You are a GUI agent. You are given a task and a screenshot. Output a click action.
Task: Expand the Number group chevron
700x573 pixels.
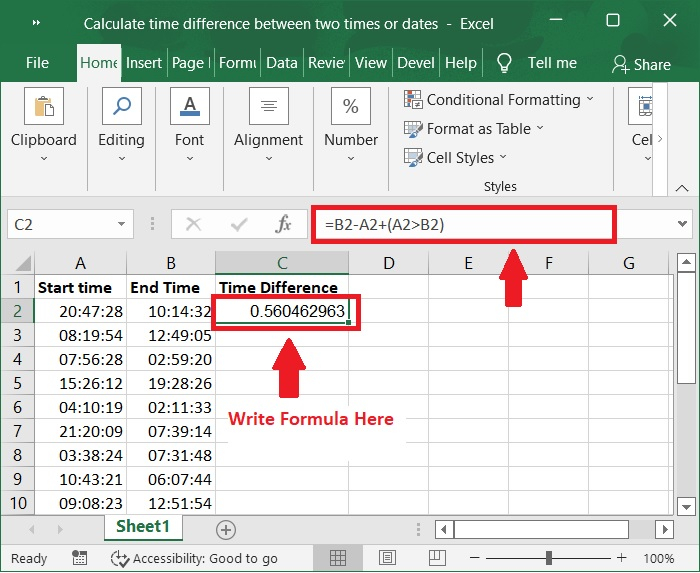[351, 158]
